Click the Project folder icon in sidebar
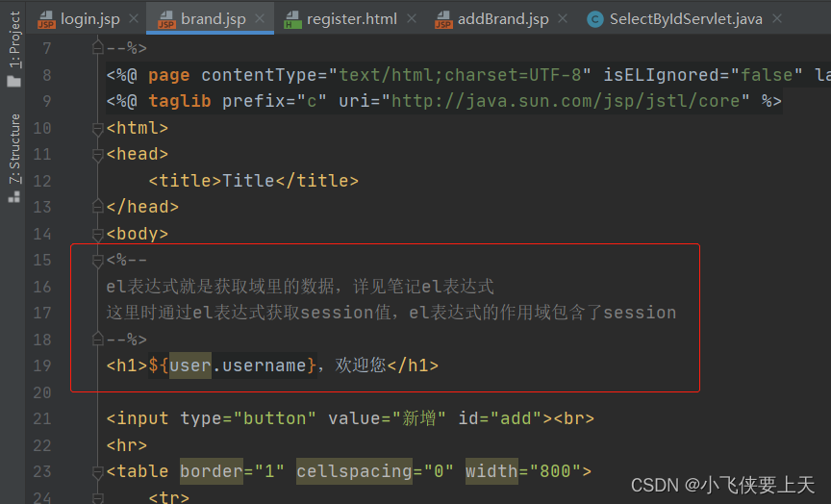 tap(14, 81)
